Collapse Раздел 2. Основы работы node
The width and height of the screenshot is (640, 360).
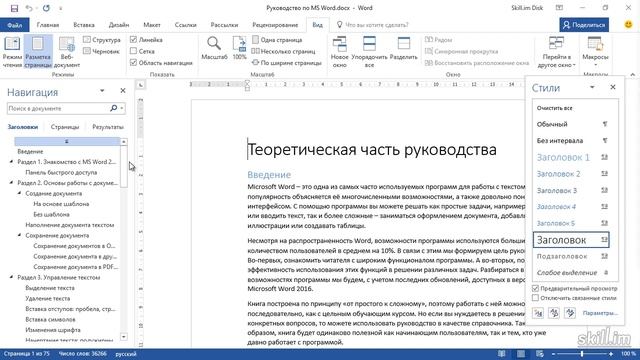pyautogui.click(x=11, y=183)
